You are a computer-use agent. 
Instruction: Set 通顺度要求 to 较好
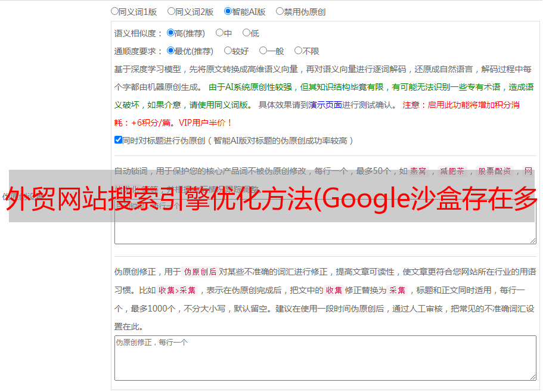tap(228, 51)
